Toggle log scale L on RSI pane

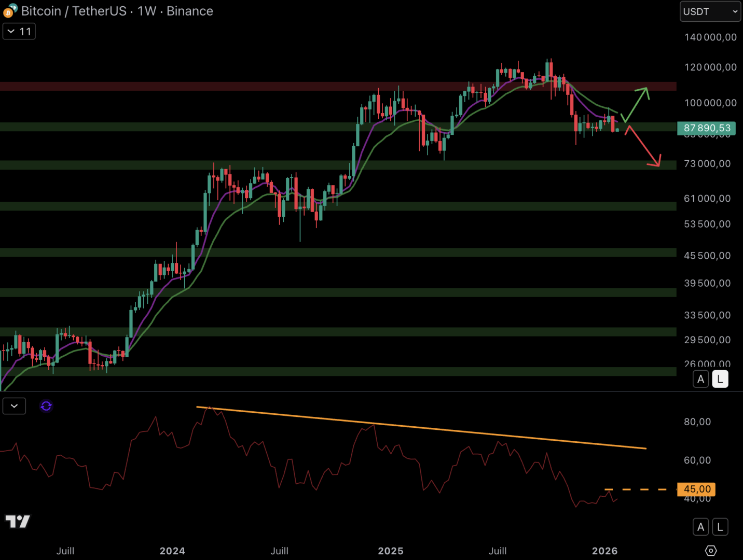pos(720,527)
